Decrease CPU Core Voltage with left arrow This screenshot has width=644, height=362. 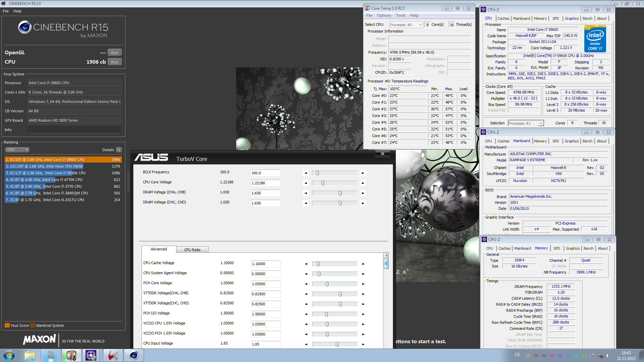point(306,183)
